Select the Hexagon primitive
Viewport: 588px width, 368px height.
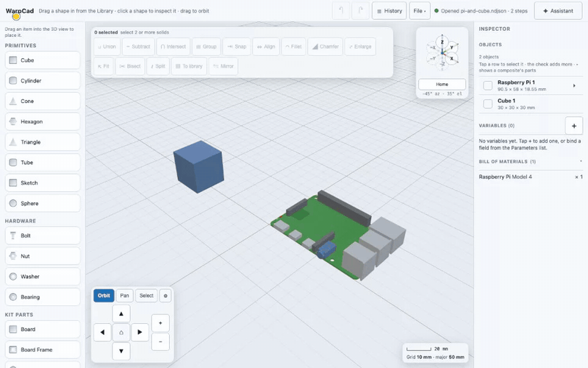point(43,121)
